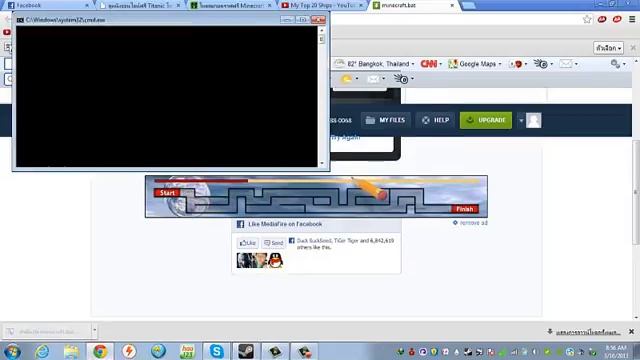Launch Internet Explorer from the taskbar

42,351
